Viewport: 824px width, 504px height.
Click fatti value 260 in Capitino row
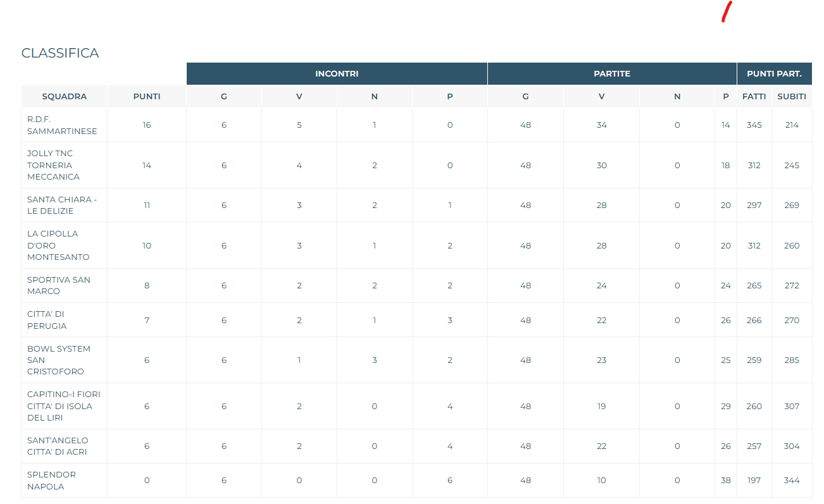coord(754,407)
